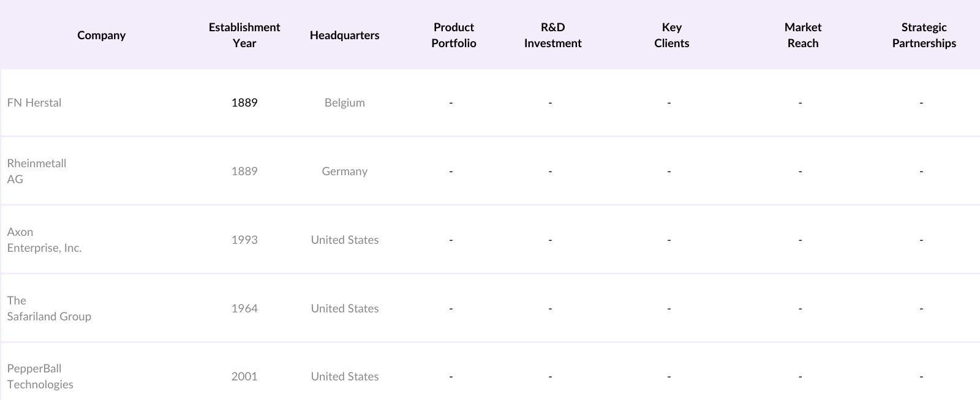Click the Market Reach column header
Viewport: 980px width, 400px height.
802,35
